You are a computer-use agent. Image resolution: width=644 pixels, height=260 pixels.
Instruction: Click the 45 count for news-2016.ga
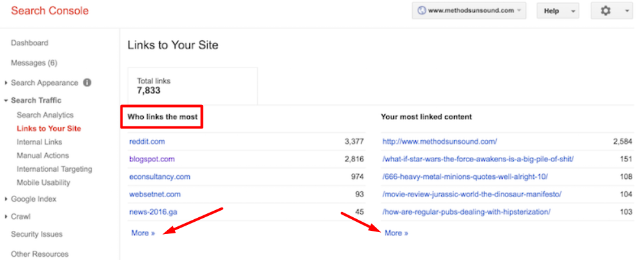360,212
